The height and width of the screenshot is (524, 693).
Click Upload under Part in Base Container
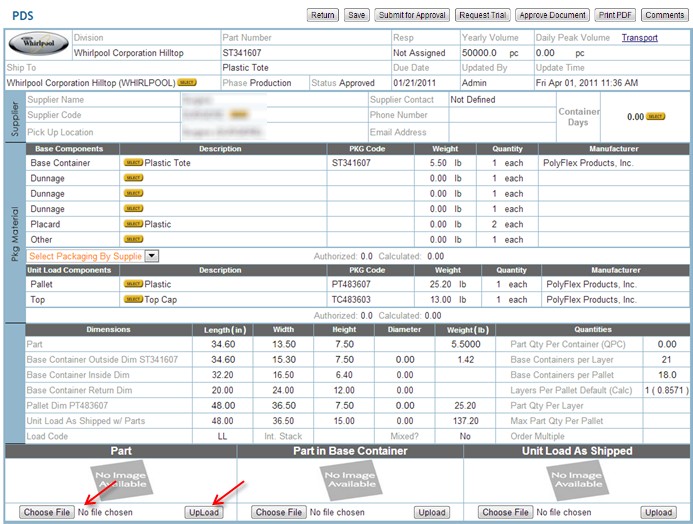(432, 513)
